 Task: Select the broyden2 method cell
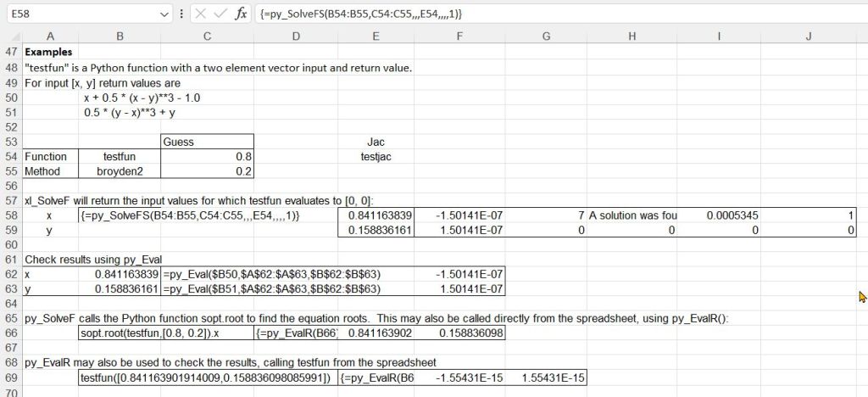[119, 171]
